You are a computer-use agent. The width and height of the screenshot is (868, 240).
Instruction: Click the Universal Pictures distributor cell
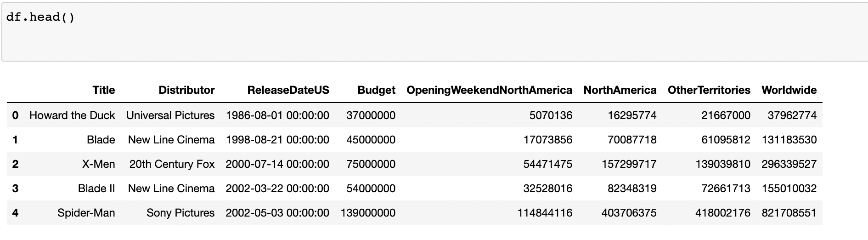tap(170, 115)
